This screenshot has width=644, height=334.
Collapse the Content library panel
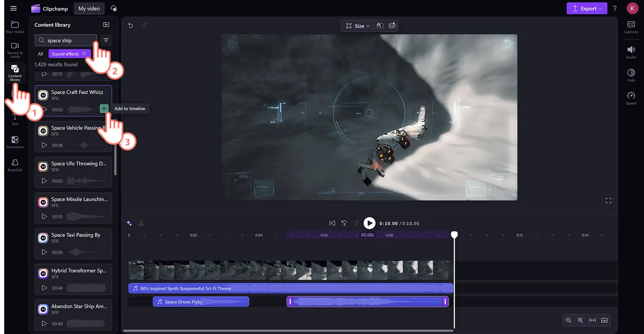click(x=106, y=25)
